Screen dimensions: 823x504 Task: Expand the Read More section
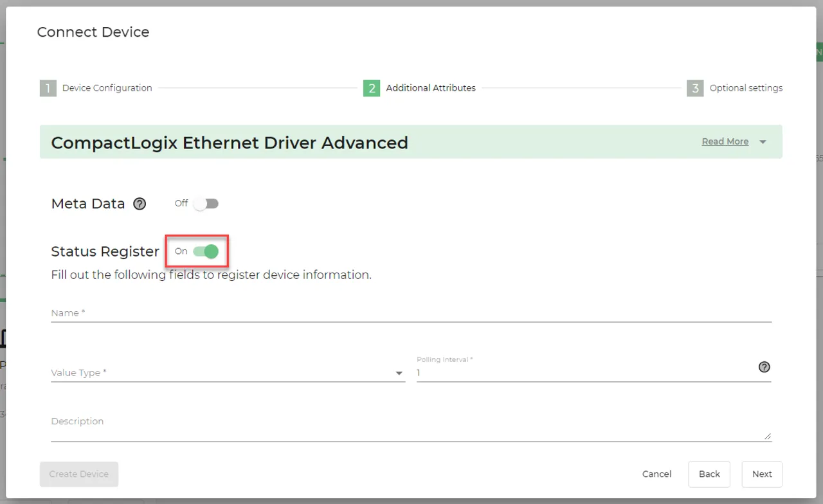pos(725,141)
